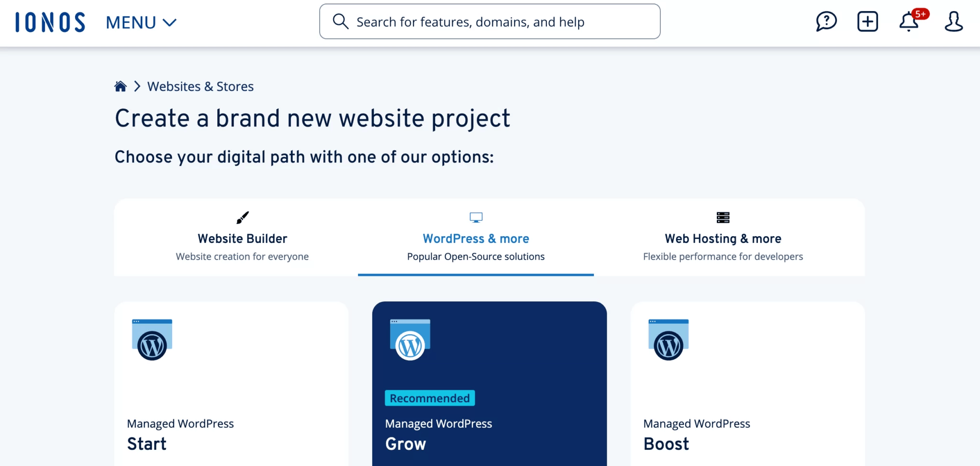Open the MENU dropdown
This screenshot has height=466, width=980.
pos(141,23)
